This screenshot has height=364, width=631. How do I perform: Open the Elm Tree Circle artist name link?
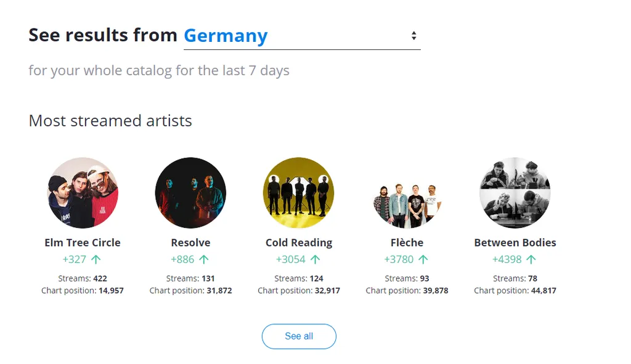83,242
